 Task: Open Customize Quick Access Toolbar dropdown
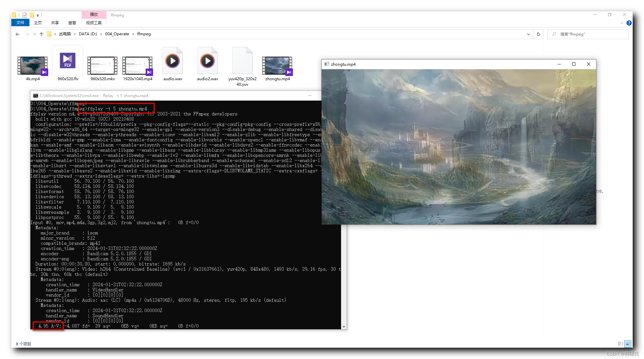[x=38, y=15]
